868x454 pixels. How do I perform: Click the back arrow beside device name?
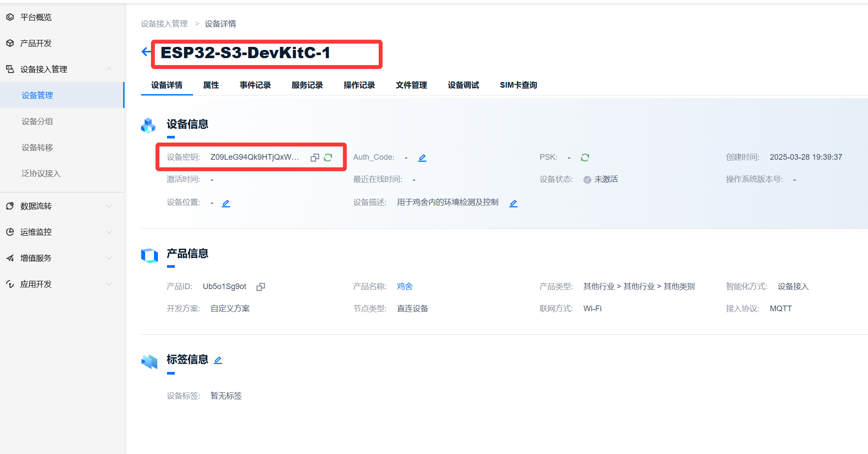click(x=146, y=52)
